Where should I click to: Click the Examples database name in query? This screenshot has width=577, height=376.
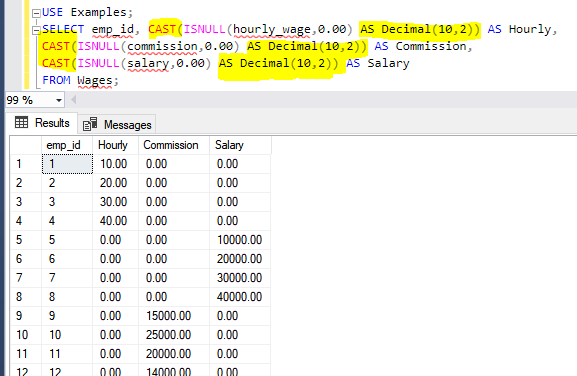coord(99,13)
